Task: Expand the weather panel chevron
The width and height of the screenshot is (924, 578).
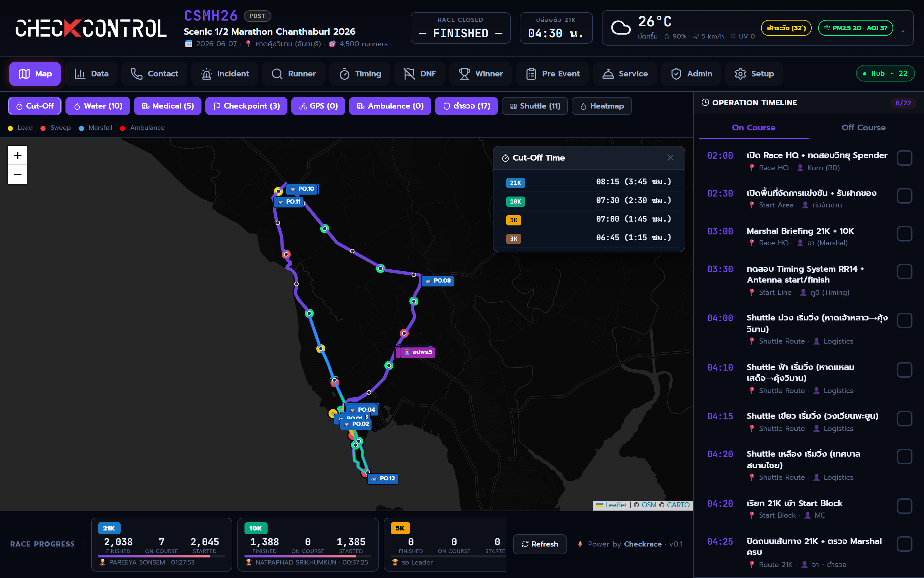Action: coord(903,31)
